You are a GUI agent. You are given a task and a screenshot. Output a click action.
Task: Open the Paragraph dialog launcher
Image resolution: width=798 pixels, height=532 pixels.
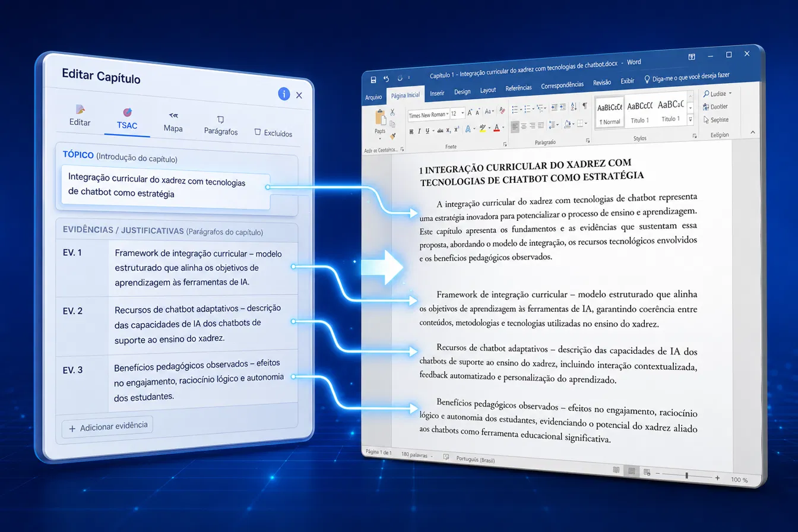587,141
